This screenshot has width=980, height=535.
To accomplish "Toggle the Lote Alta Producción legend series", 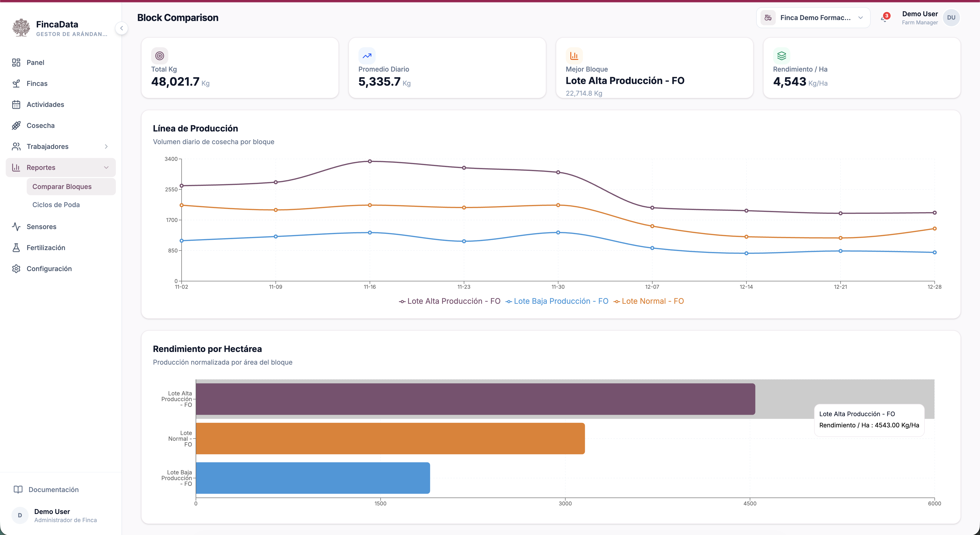I will click(x=449, y=301).
